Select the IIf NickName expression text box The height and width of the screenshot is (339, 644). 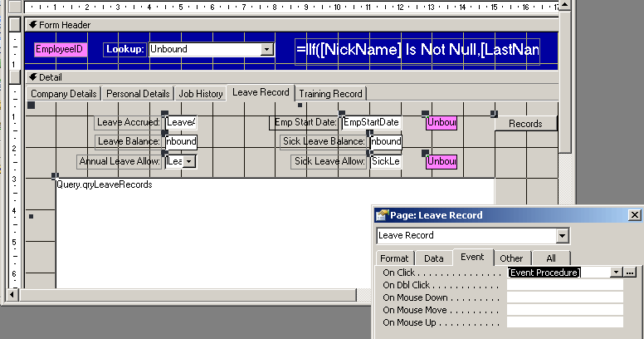pyautogui.click(x=417, y=51)
